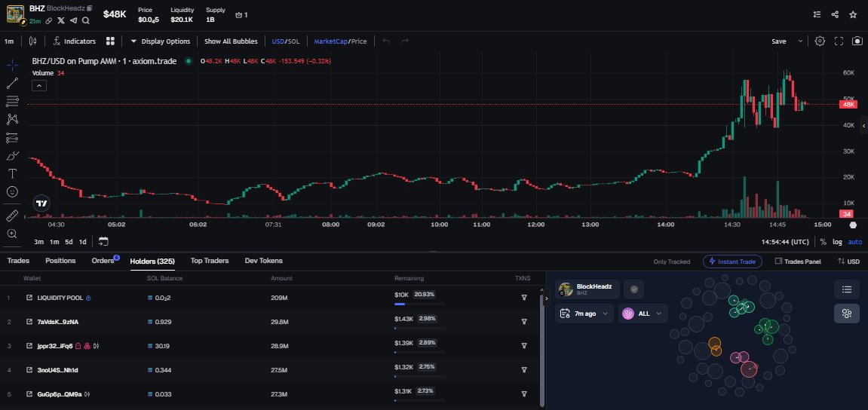
Task: Take a chart snapshot with camera icon
Action: click(x=857, y=41)
